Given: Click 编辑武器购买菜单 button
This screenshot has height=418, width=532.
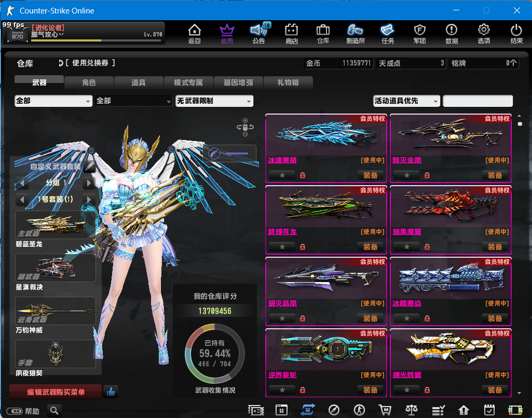Looking at the screenshot, I should (56, 392).
